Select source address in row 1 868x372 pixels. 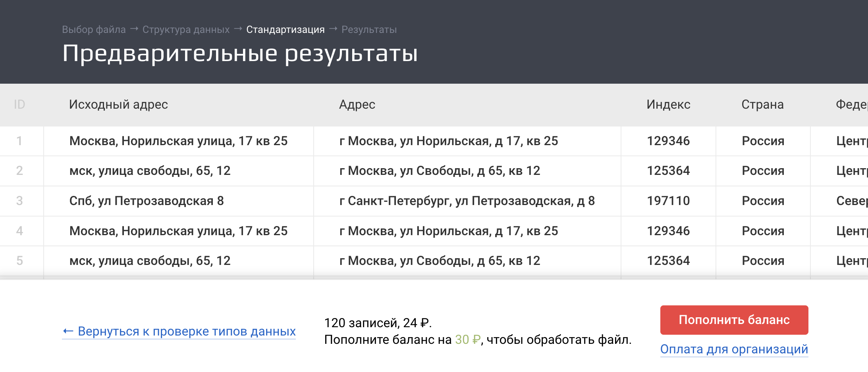point(178,141)
